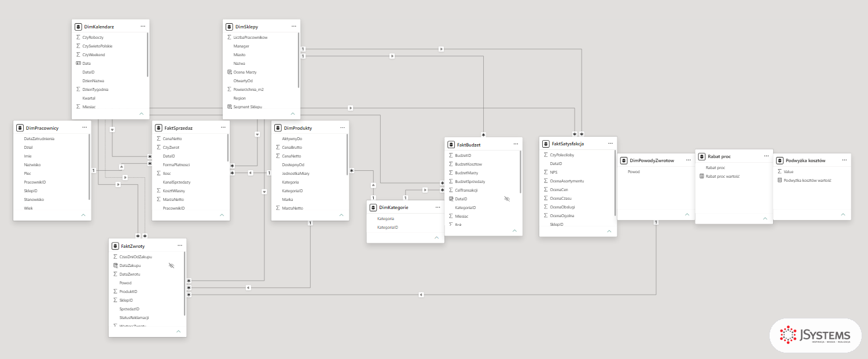Collapse the FaktSatysfakcja table card
This screenshot has width=868, height=359.
(x=609, y=231)
